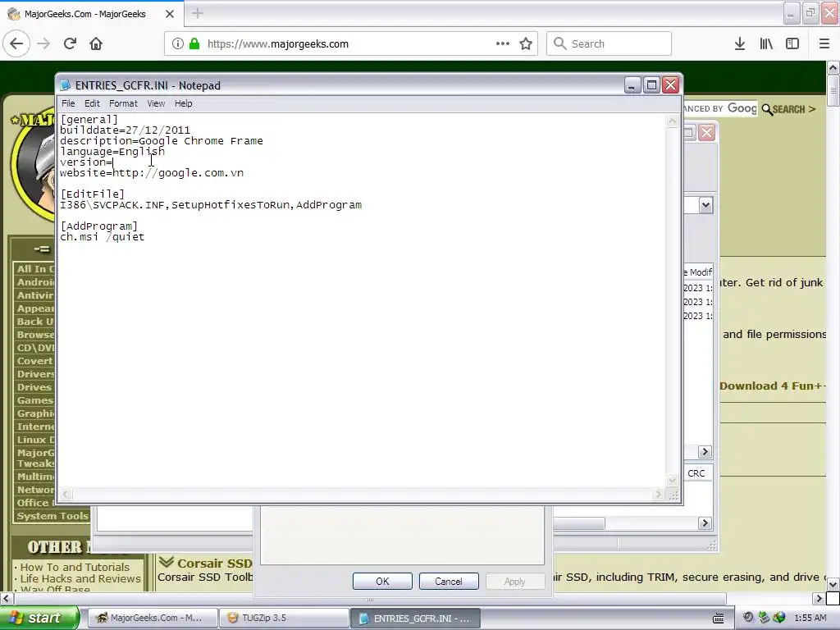Click the [AddProgram] section line
This screenshot has width=840, height=630.
click(x=99, y=226)
